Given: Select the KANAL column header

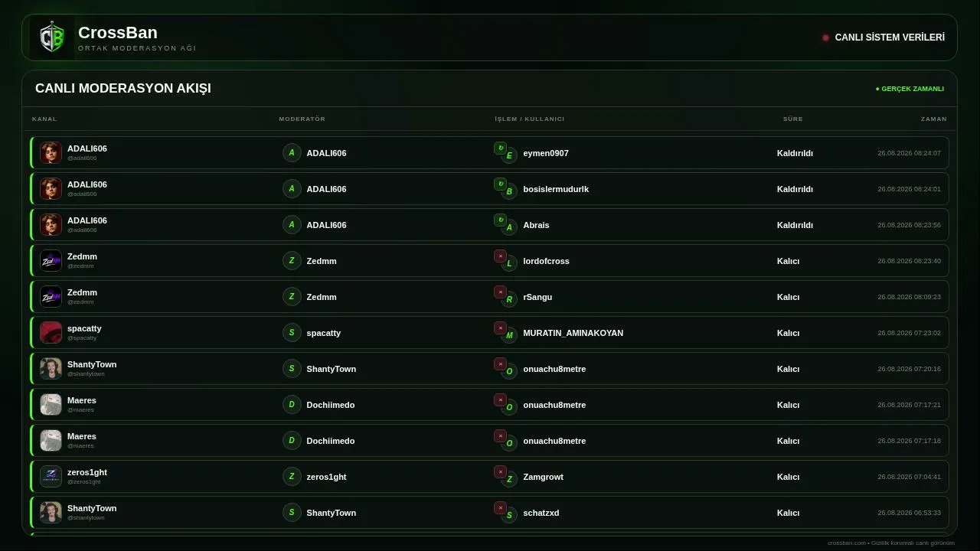Looking at the screenshot, I should point(44,119).
